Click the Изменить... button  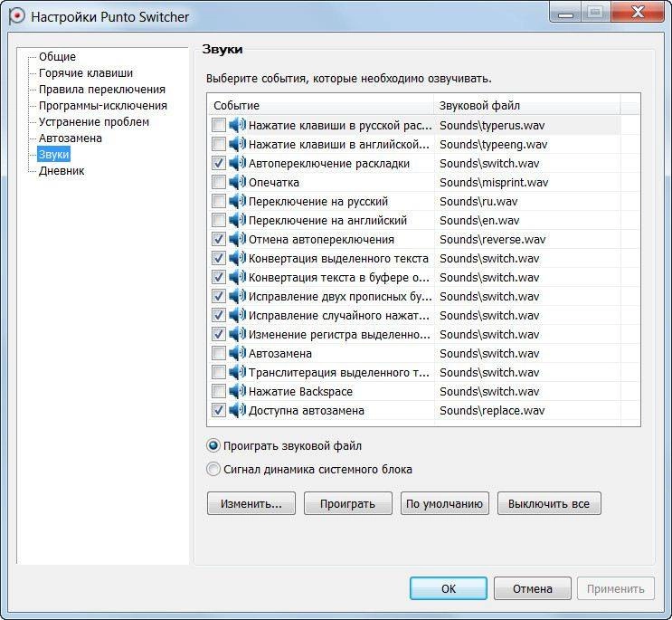pyautogui.click(x=251, y=503)
